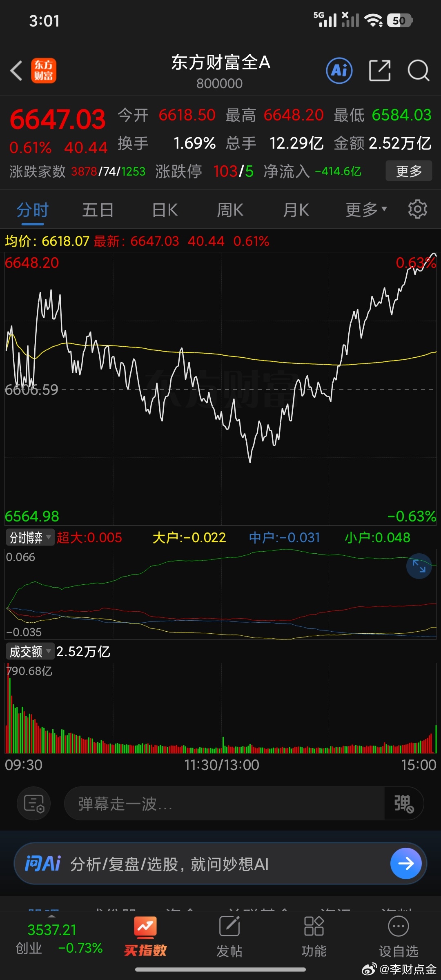Open the 成交额 indicator dropdown
The width and height of the screenshot is (441, 980).
[30, 651]
